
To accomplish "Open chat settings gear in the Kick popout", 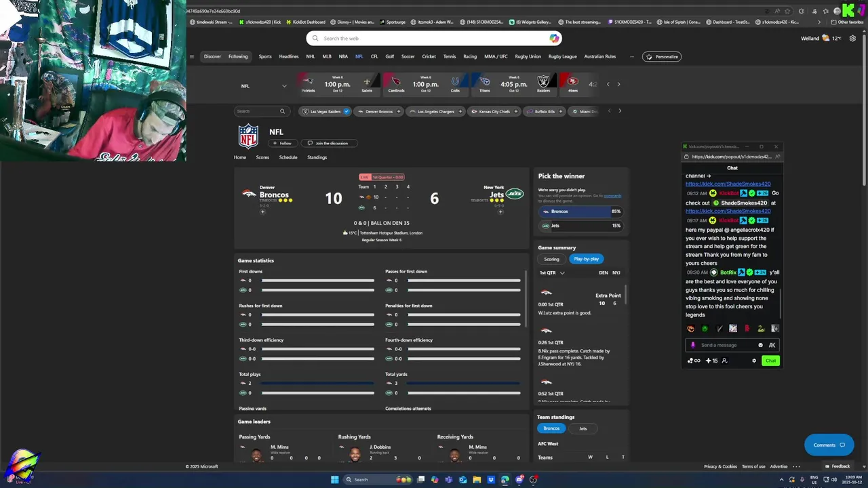I will [754, 361].
